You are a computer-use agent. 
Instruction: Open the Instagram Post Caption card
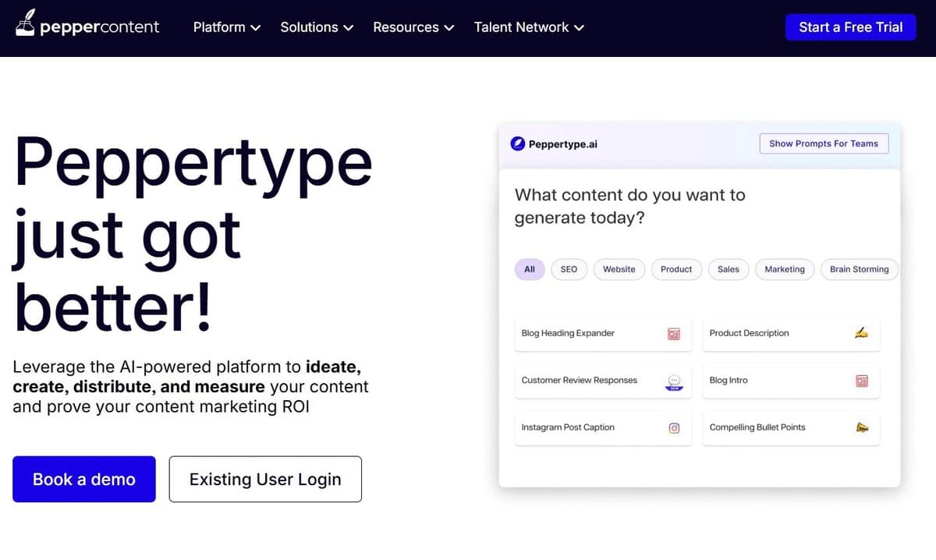[x=603, y=427]
